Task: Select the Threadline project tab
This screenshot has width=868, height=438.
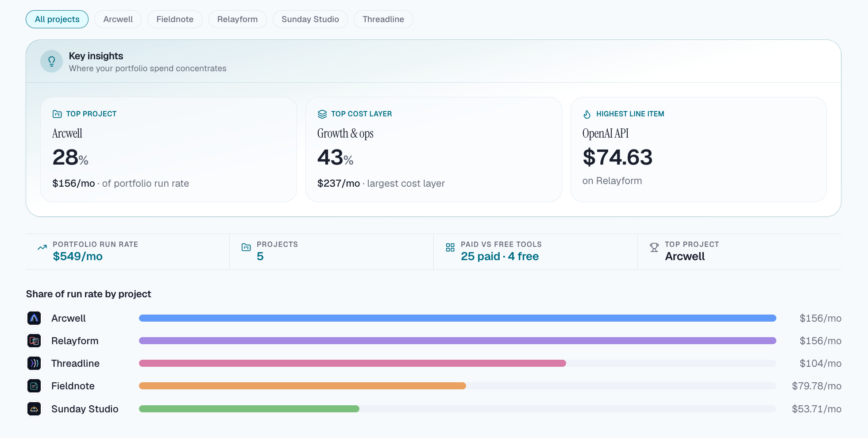Action: tap(383, 19)
